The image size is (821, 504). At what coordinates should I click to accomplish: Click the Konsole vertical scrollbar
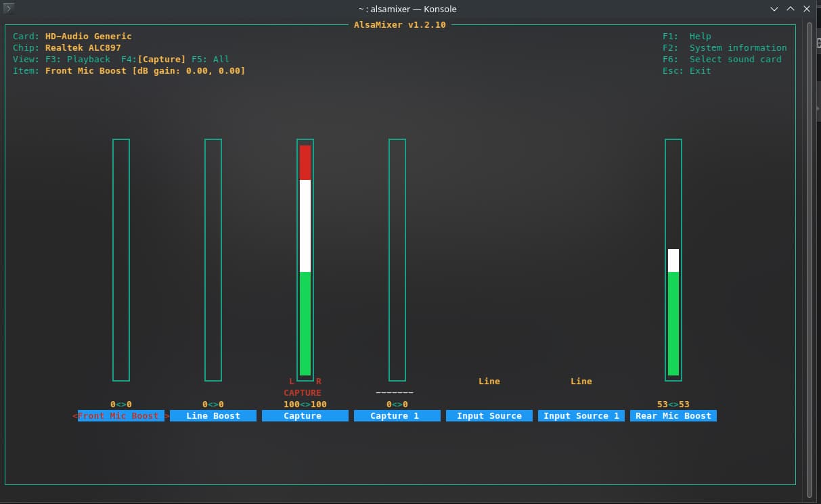(809, 257)
